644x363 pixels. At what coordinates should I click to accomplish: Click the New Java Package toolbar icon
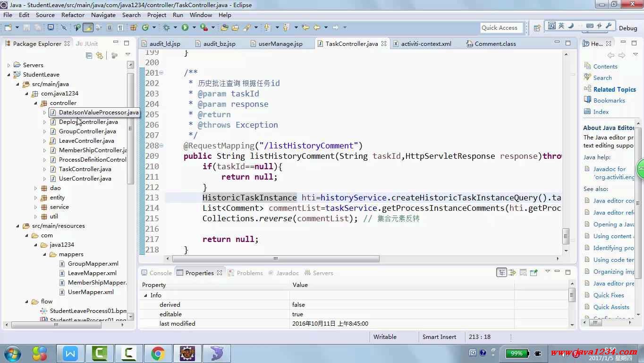134,27
